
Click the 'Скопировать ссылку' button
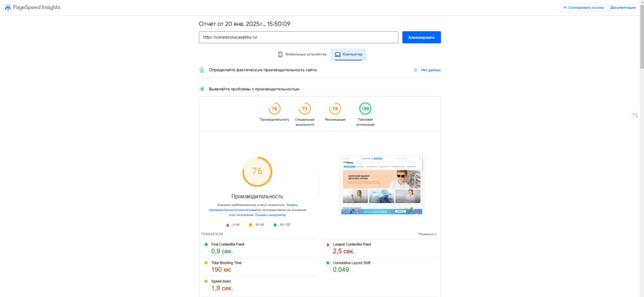[584, 8]
